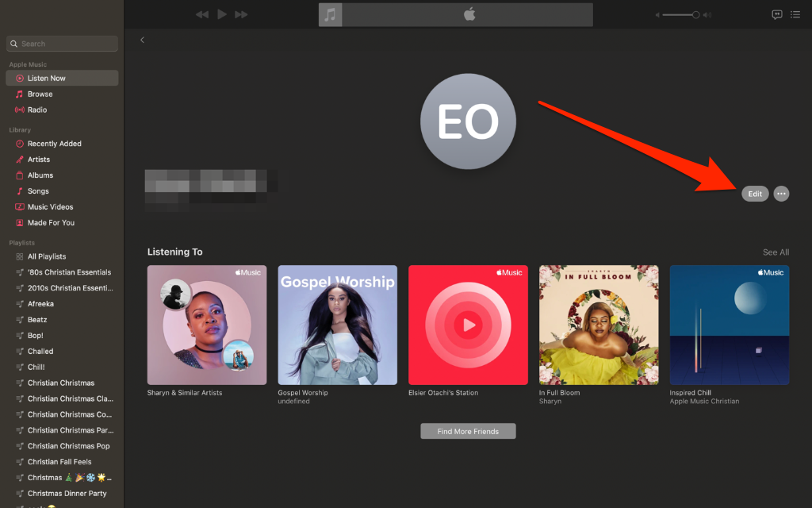Open Albums in library
This screenshot has height=508, width=812.
[62, 175]
